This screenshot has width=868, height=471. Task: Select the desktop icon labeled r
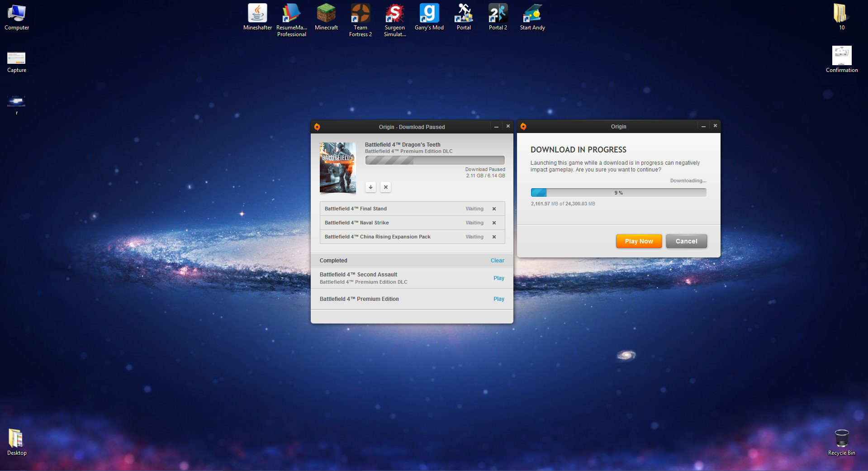(x=17, y=105)
